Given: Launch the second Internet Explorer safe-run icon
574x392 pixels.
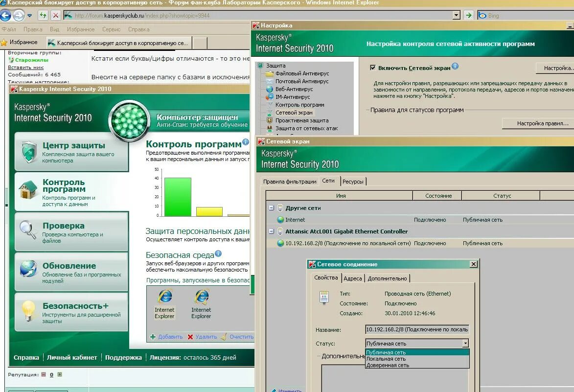Looking at the screenshot, I should [201, 304].
